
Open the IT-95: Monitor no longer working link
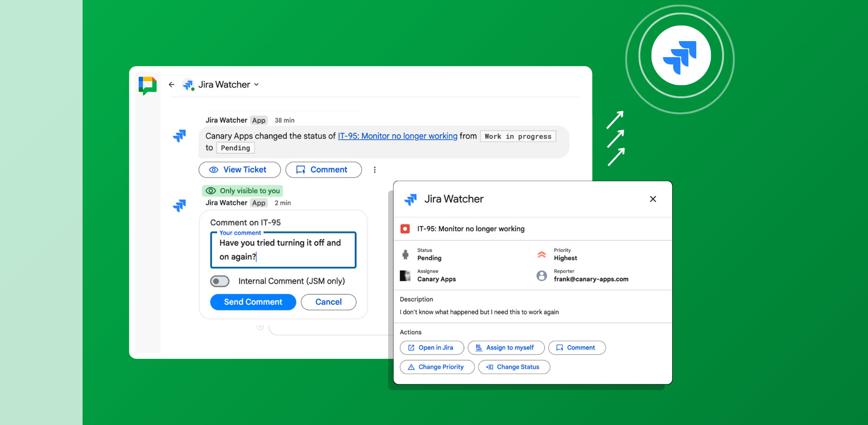point(398,136)
